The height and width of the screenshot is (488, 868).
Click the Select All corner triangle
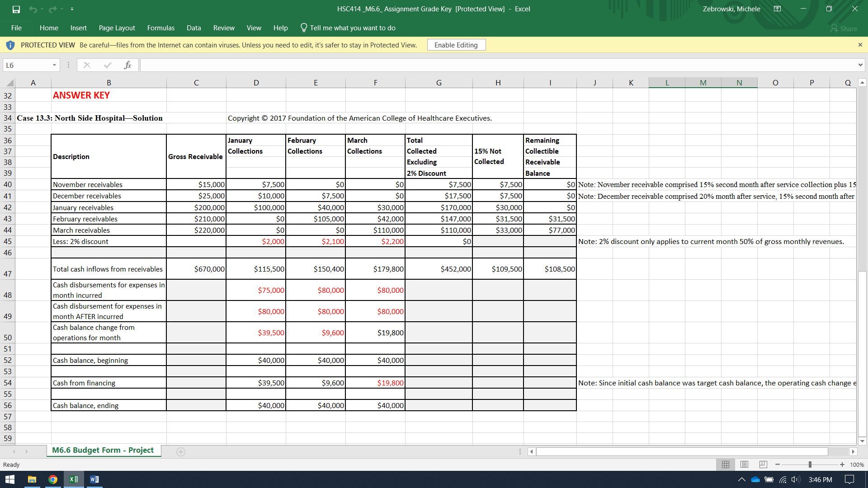[x=10, y=83]
